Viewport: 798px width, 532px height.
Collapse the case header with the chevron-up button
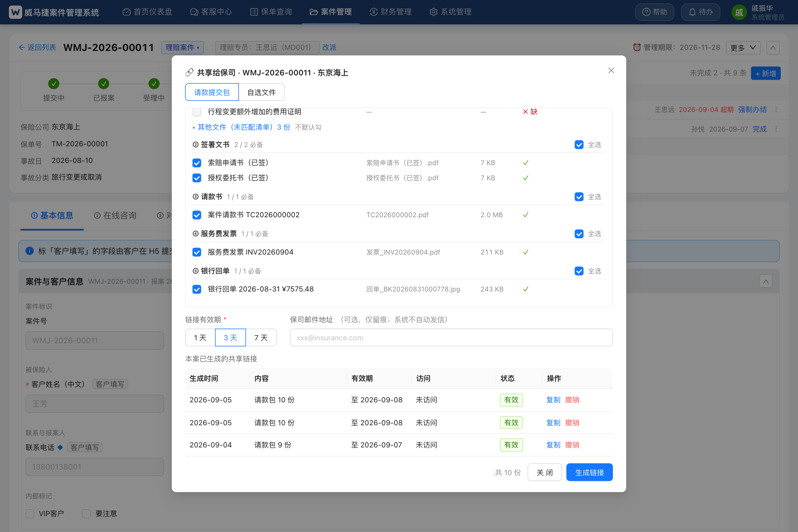773,48
